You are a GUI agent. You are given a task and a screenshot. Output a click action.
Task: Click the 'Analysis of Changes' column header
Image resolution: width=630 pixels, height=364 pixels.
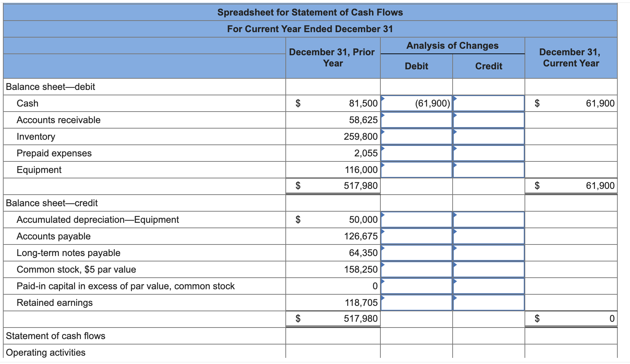point(452,45)
